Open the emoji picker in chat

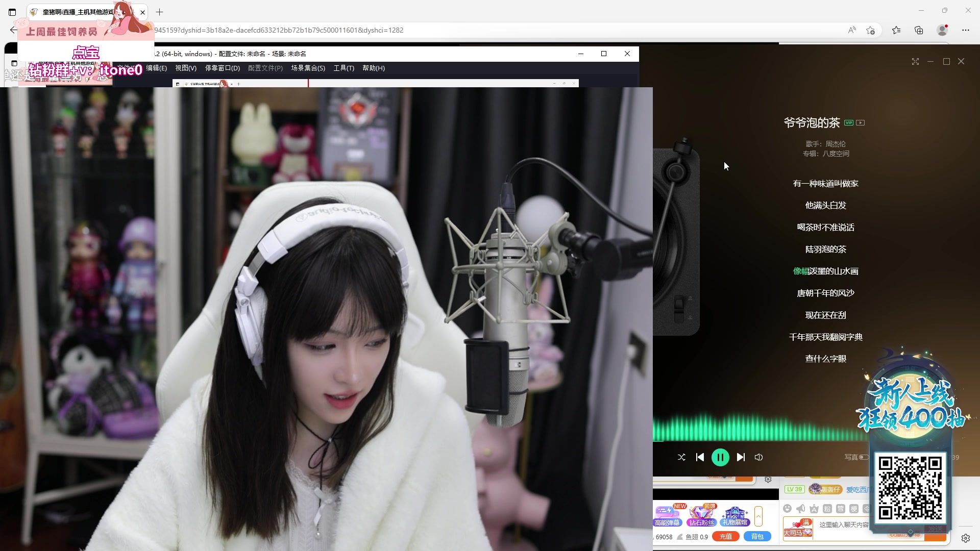pos(787,509)
